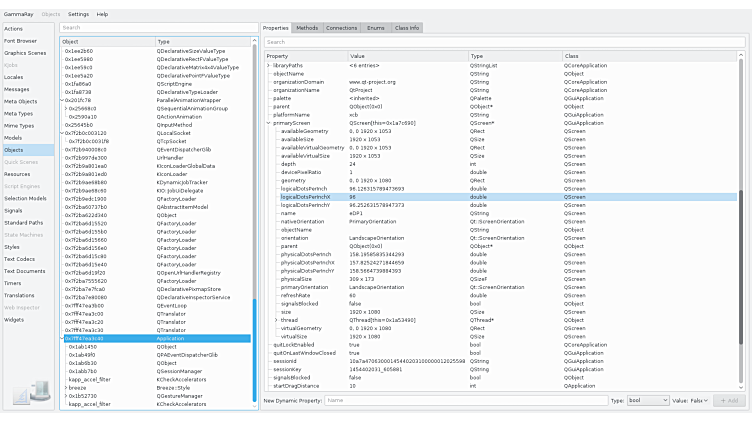Image resolution: width=752 pixels, height=423 pixels.
Task: Open the Enums tab
Action: click(x=375, y=28)
